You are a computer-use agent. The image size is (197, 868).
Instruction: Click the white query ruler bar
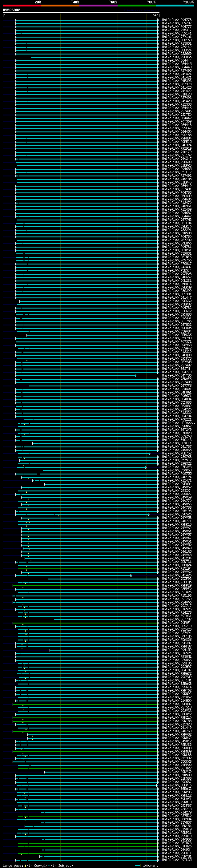[81, 12]
